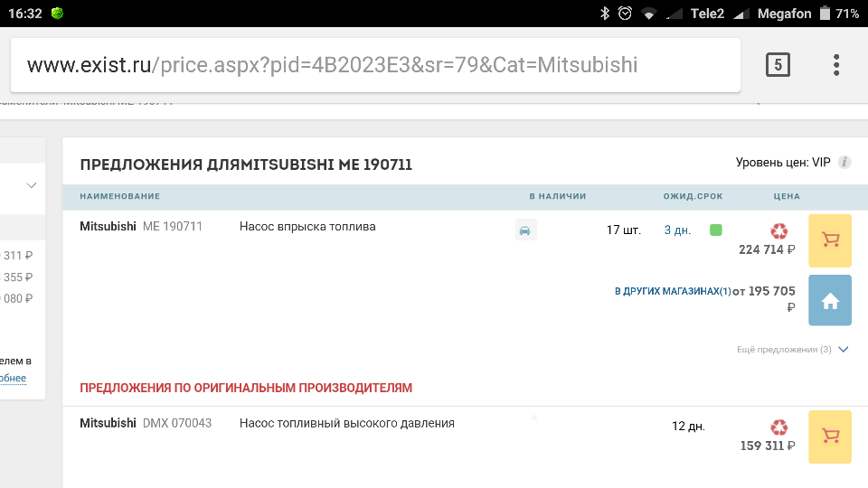Select part number DMX 070043 text
868x488 pixels.
177,423
